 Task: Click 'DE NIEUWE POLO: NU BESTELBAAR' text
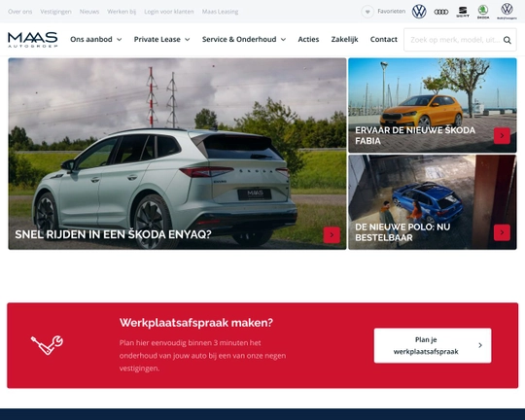(402, 232)
